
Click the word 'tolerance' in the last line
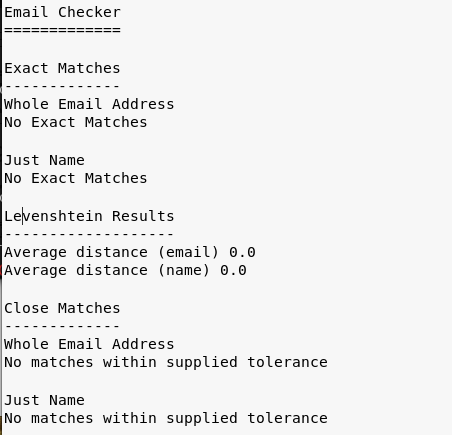(x=287, y=418)
